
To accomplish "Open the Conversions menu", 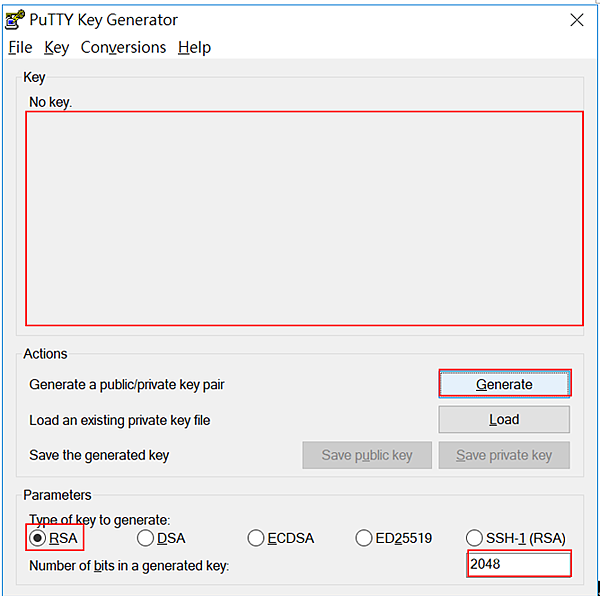I will coord(123,47).
